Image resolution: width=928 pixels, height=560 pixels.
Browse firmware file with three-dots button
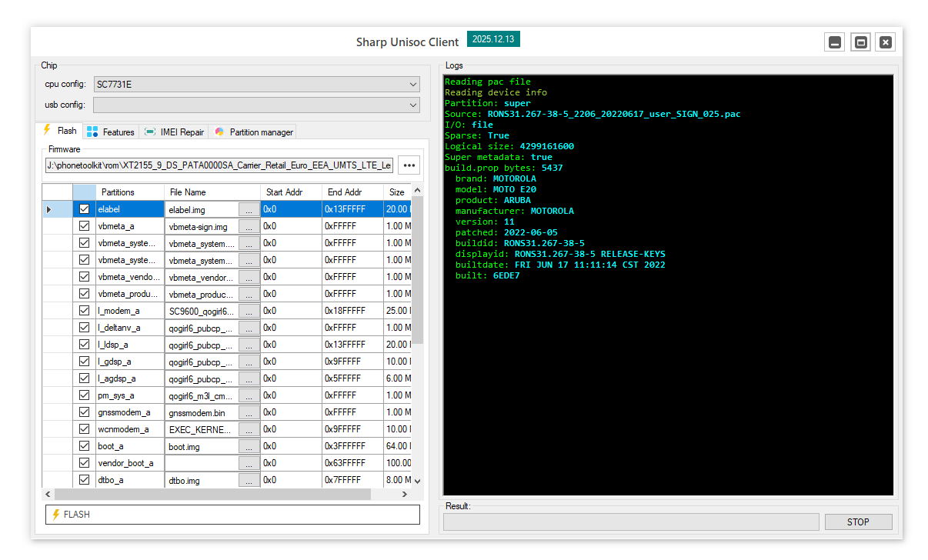point(409,165)
